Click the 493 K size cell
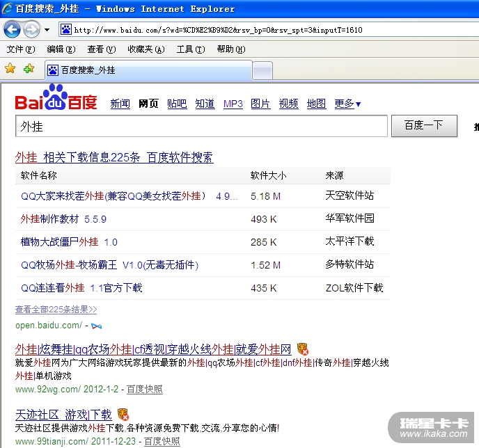479x448 pixels. (264, 219)
